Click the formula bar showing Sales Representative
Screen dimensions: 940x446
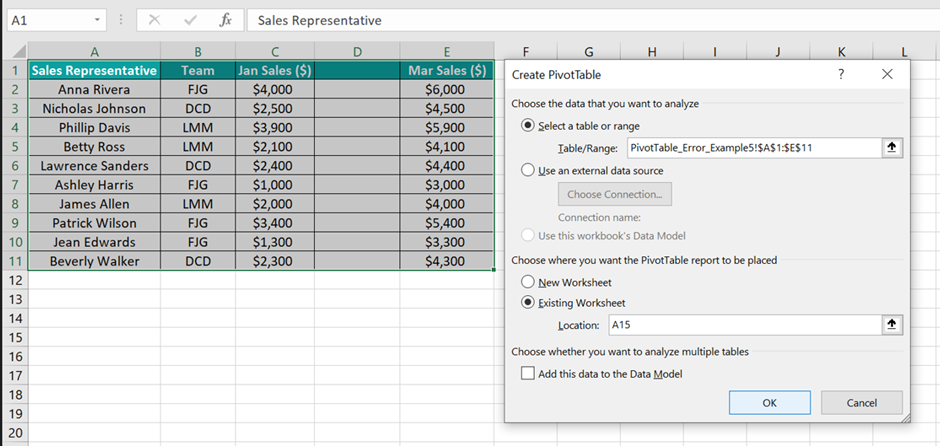point(592,20)
